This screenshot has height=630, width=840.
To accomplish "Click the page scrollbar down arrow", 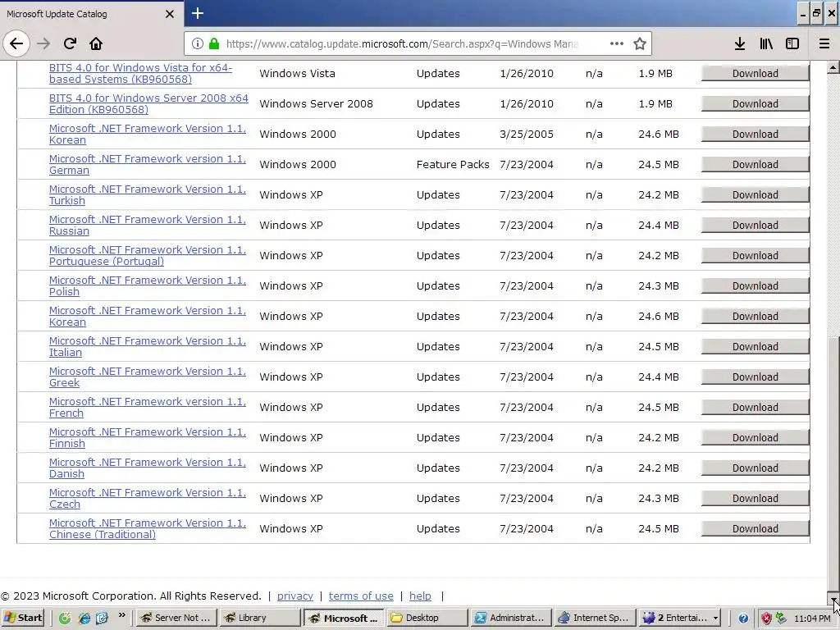I will pos(833,598).
